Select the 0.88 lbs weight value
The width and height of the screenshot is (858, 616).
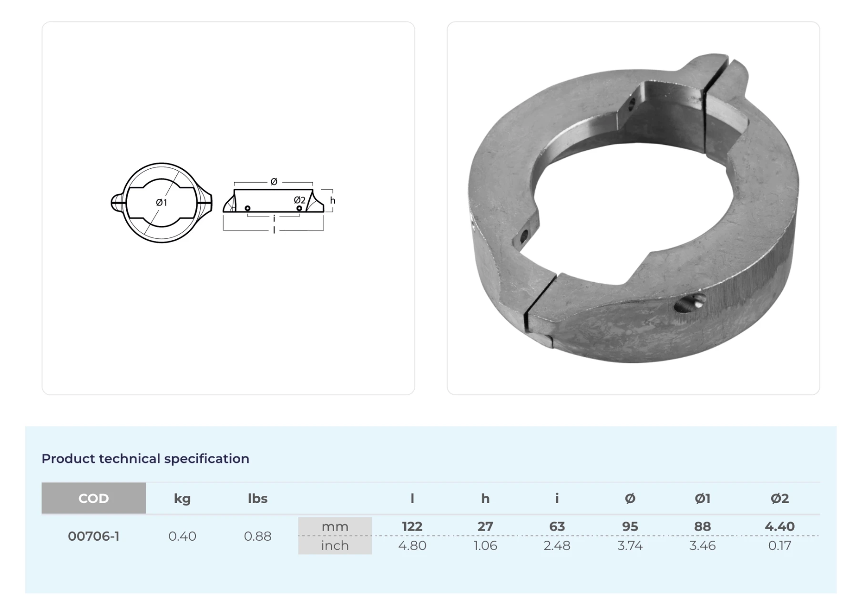(x=257, y=536)
